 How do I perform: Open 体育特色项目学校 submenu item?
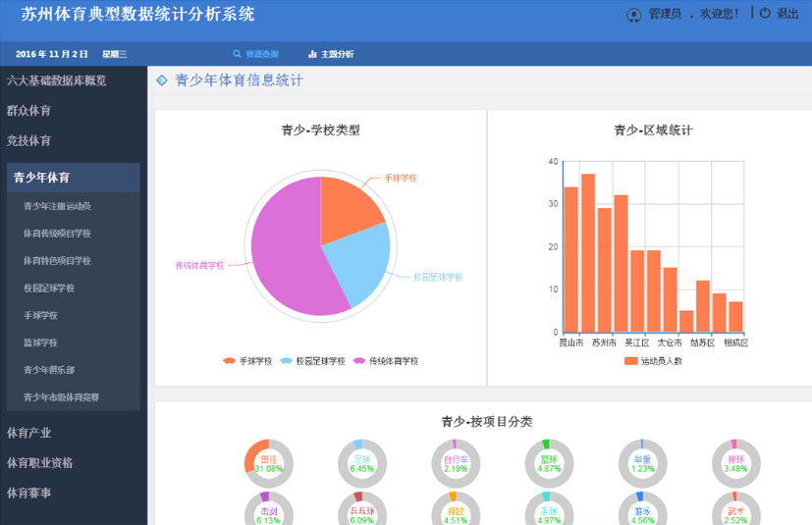point(57,261)
